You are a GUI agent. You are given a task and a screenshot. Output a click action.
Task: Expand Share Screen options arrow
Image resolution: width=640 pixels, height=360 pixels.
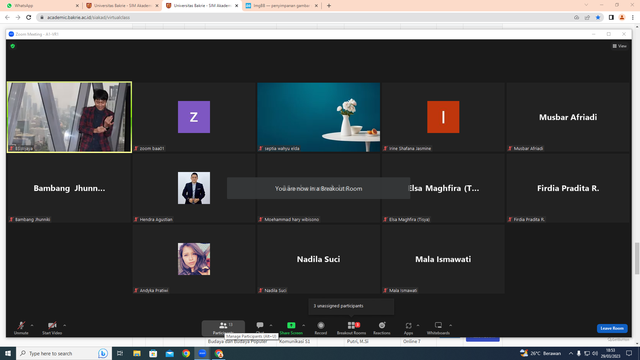tap(303, 325)
